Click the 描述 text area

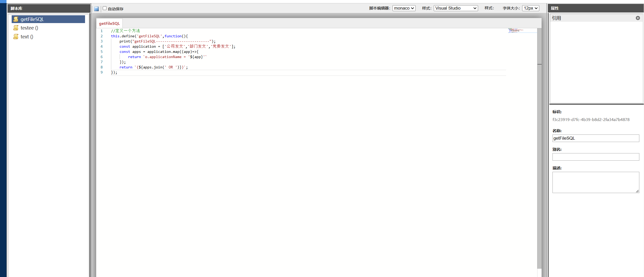596,182
